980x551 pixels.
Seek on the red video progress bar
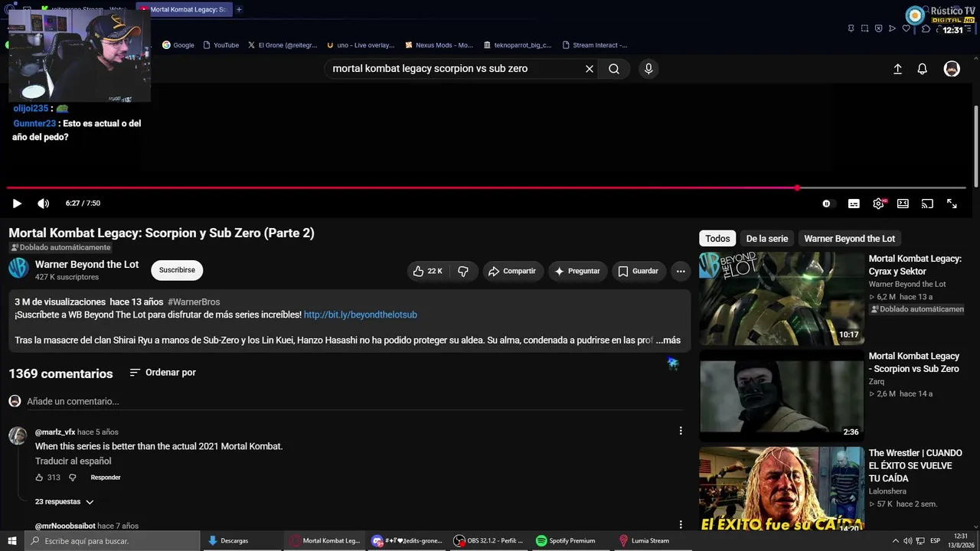tap(486, 187)
